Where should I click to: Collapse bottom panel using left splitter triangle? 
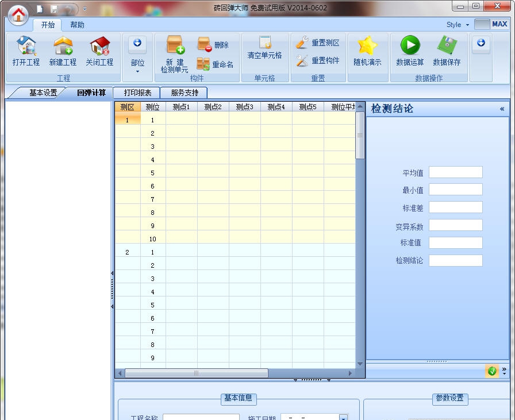295,380
